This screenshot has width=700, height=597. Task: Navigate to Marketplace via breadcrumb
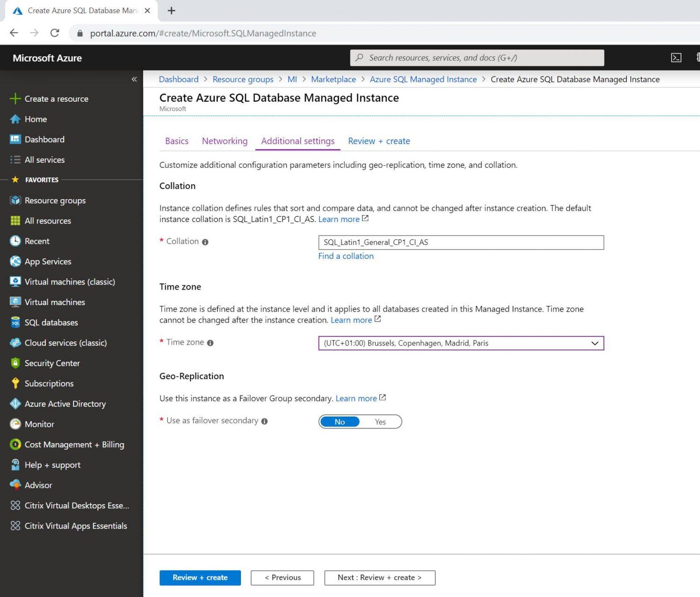click(x=333, y=79)
